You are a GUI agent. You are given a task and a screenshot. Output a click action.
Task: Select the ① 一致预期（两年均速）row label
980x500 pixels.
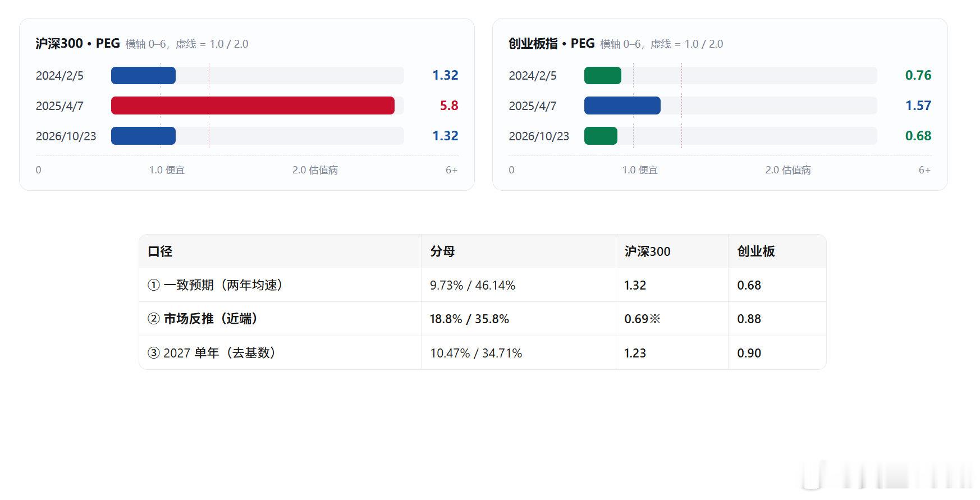(215, 285)
